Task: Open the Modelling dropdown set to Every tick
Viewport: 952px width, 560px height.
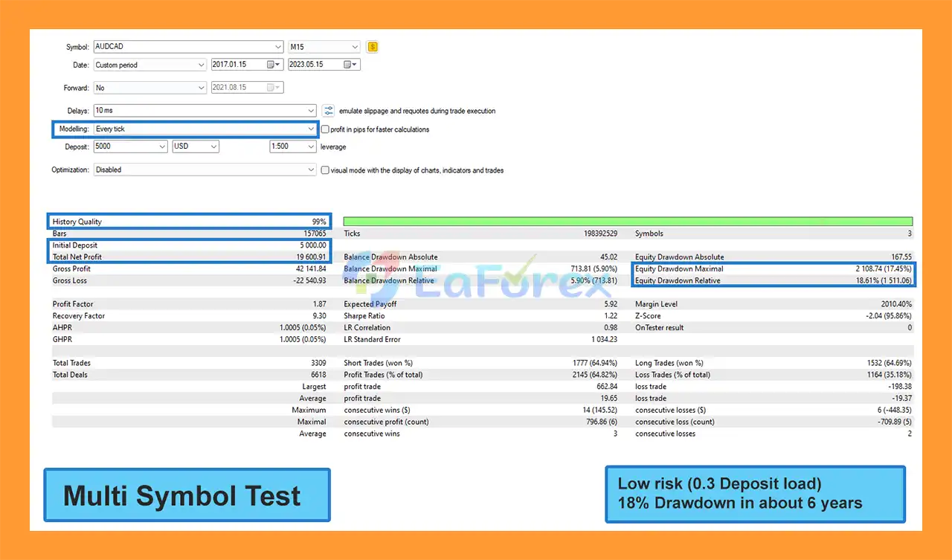Action: (311, 129)
